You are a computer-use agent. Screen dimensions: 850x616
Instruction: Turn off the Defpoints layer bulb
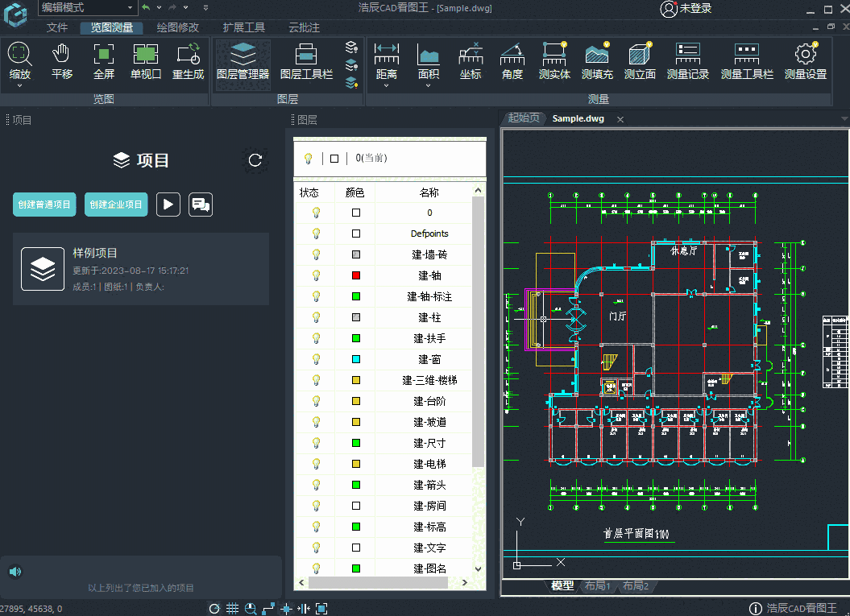[x=315, y=234]
